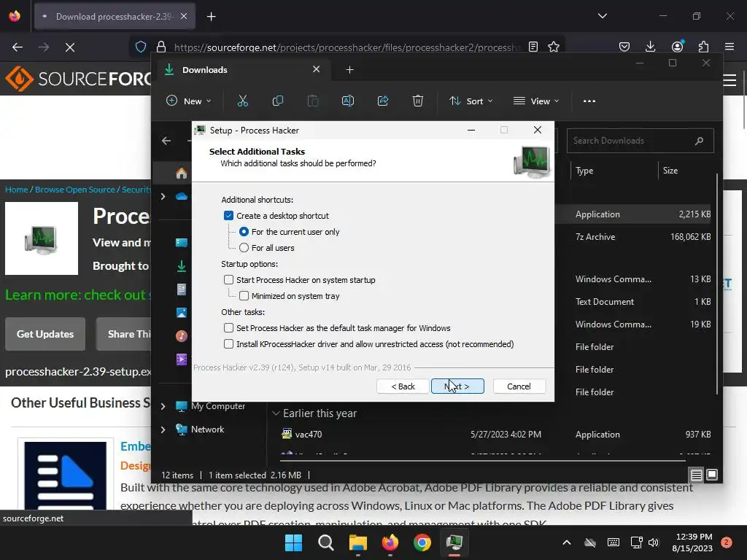The height and width of the screenshot is (560, 747).
Task: Click the Home icon in Explorer sidebar
Action: [x=181, y=174]
